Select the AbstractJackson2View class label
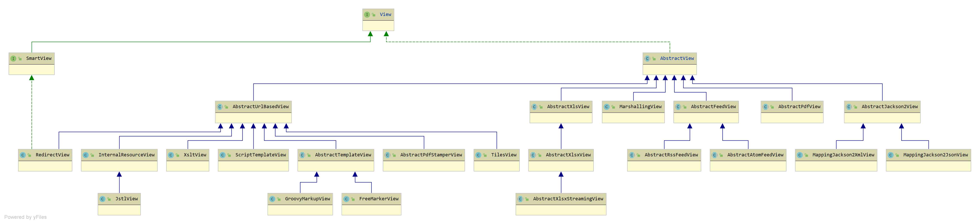This screenshot has height=224, width=980. coord(889,107)
